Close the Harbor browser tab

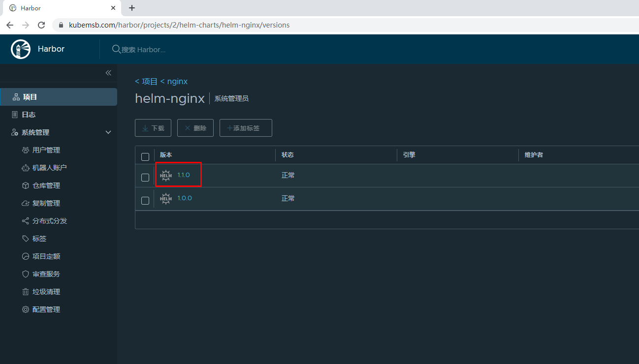113,8
